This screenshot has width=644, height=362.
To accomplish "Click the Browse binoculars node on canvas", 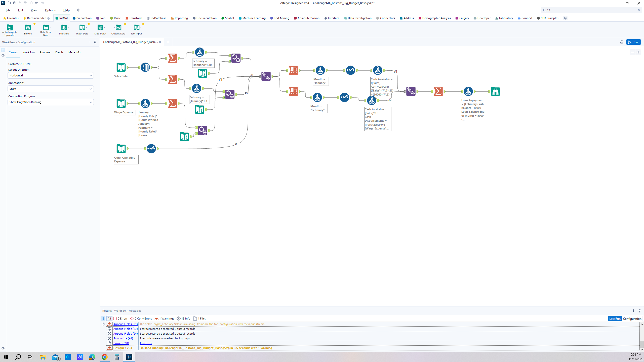I will pos(495,91).
